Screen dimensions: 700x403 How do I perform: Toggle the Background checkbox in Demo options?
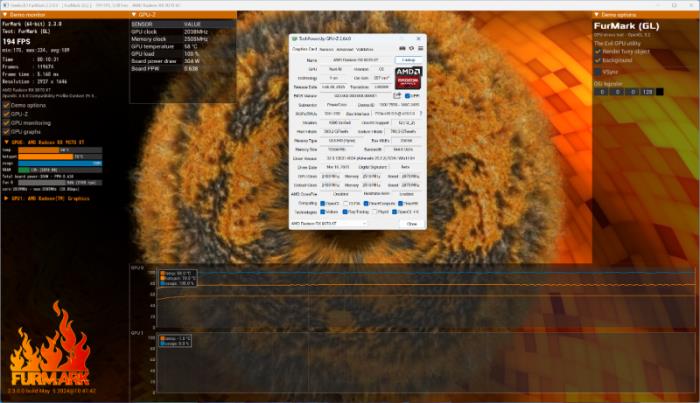click(x=598, y=60)
